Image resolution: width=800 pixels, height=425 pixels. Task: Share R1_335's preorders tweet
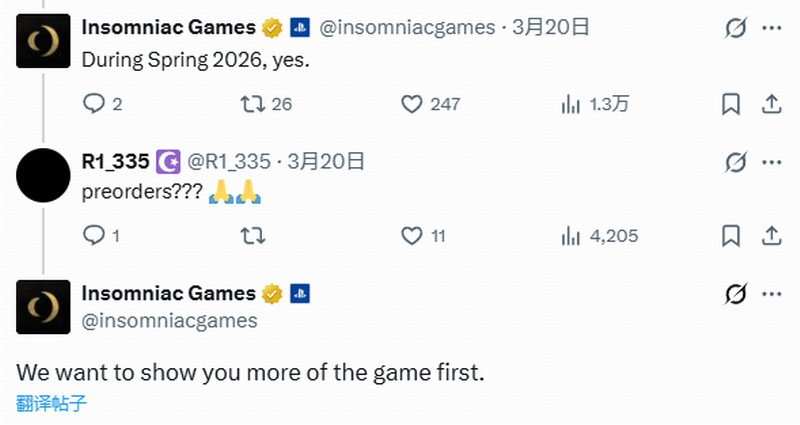pyautogui.click(x=771, y=236)
